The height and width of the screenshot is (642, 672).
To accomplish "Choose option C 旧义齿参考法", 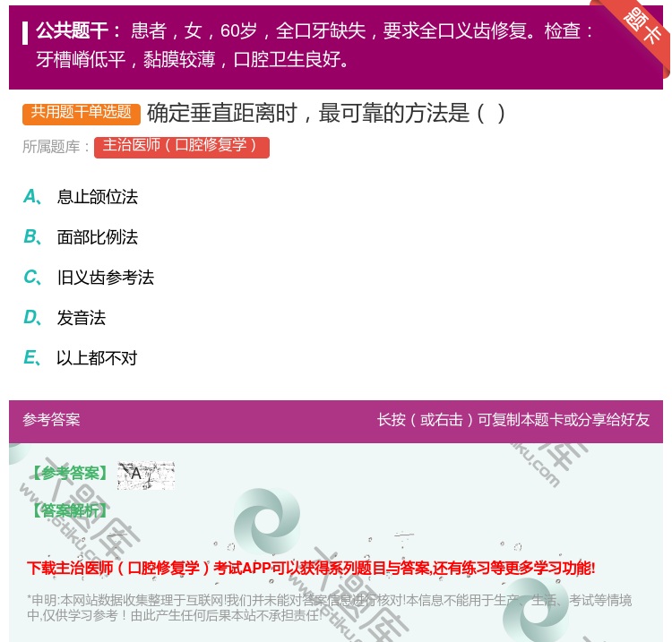I will pos(89,278).
